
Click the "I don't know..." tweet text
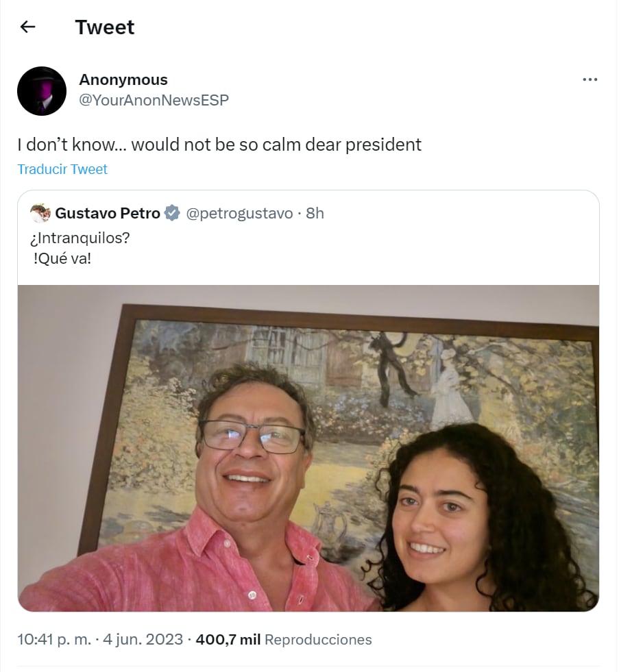tap(219, 145)
